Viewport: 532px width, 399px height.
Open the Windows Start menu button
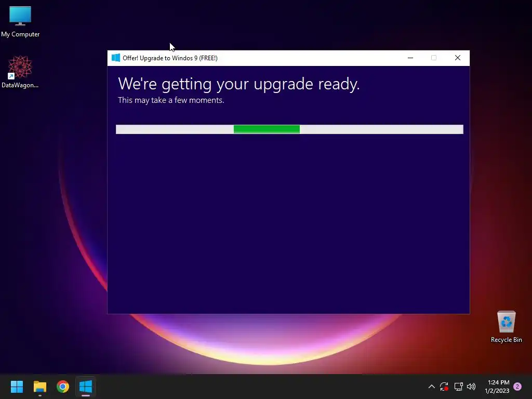[x=17, y=387]
